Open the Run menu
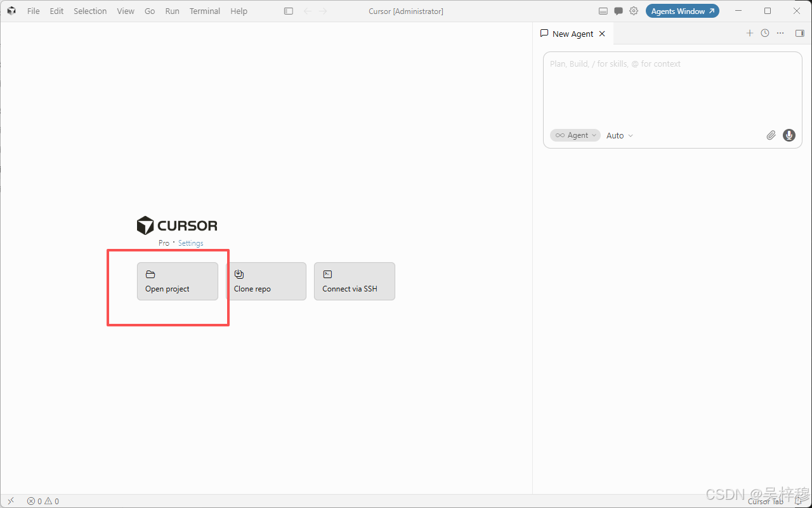 coord(172,11)
